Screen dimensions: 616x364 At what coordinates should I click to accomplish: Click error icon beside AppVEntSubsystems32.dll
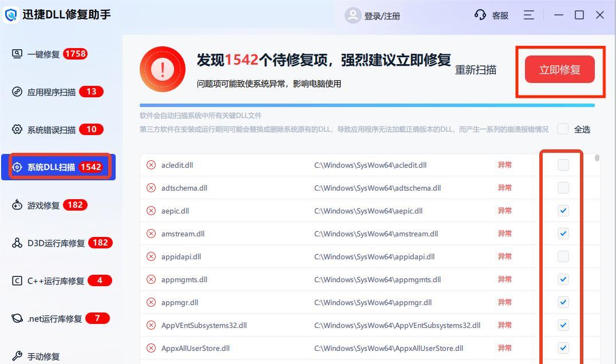pos(151,325)
